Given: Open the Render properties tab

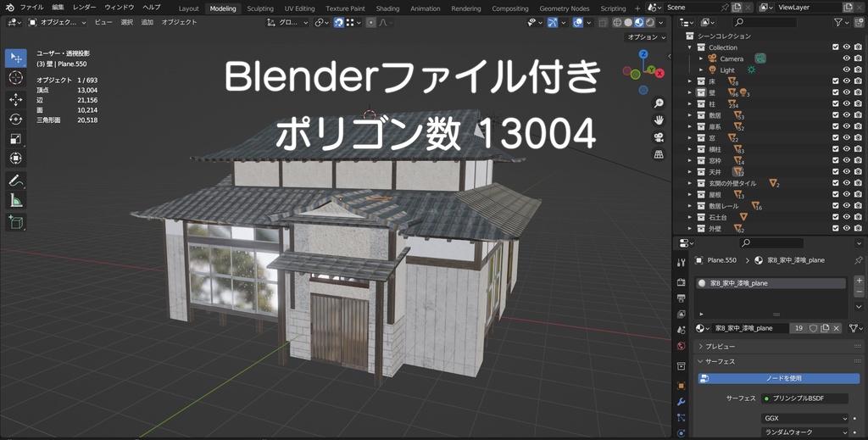Looking at the screenshot, I should coord(682,282).
